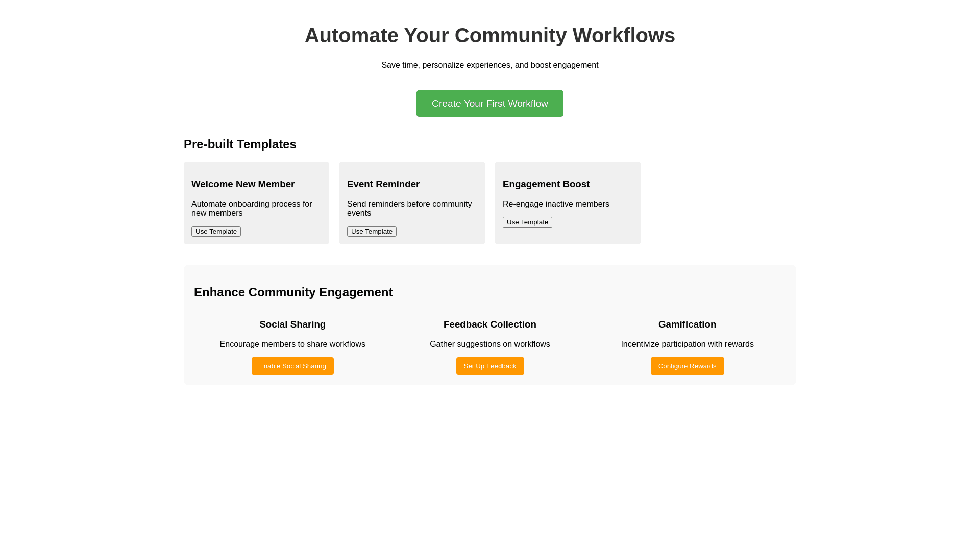Enable Social Sharing
The width and height of the screenshot is (980, 551).
292,366
